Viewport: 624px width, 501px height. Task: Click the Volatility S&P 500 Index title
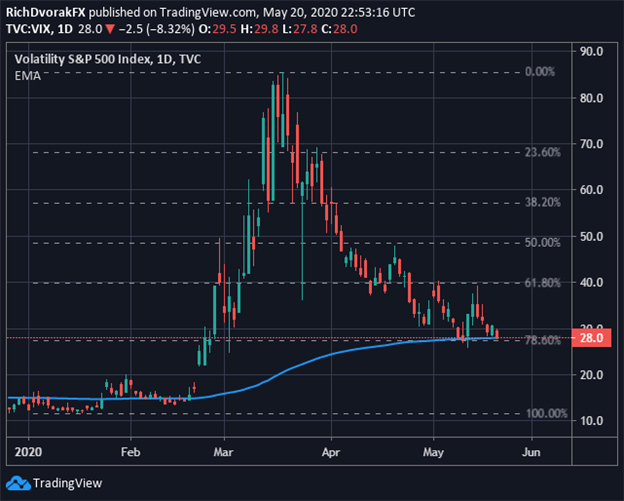click(x=107, y=59)
